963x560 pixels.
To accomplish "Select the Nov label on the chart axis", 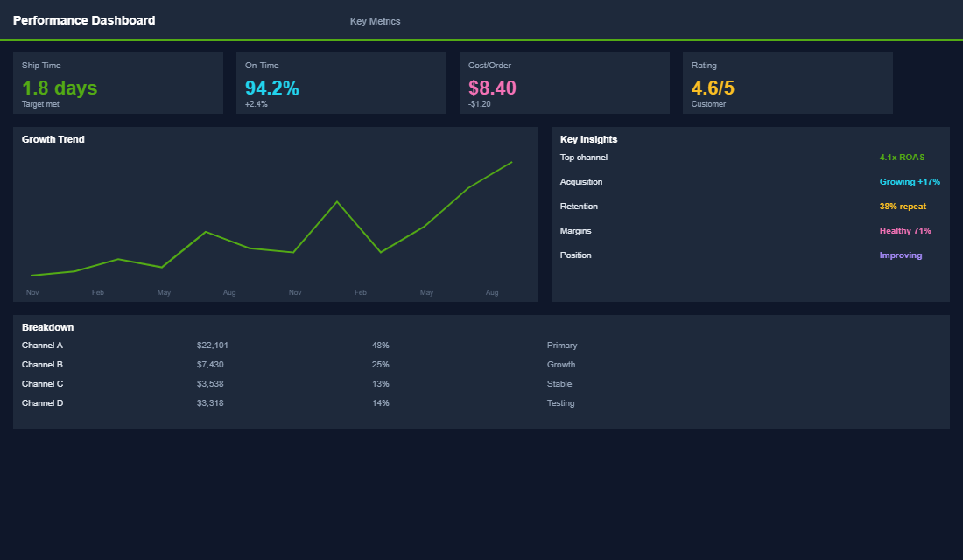I will click(32, 292).
